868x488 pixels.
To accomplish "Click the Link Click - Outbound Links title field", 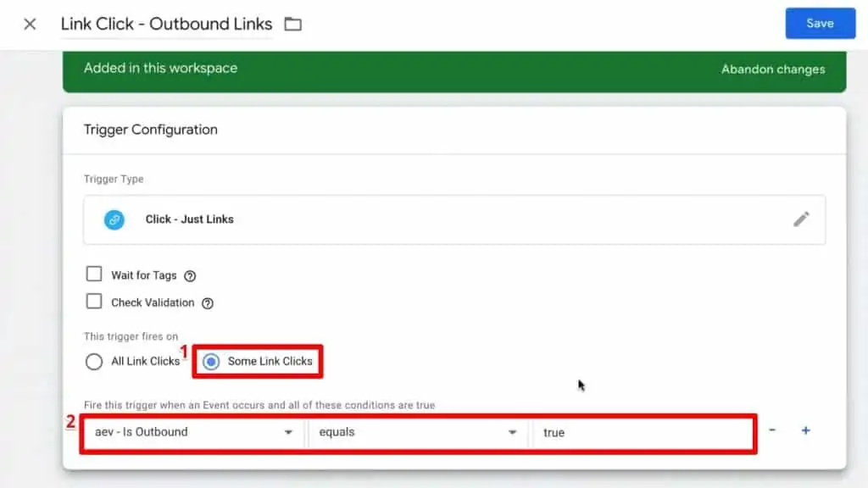I will pos(165,24).
